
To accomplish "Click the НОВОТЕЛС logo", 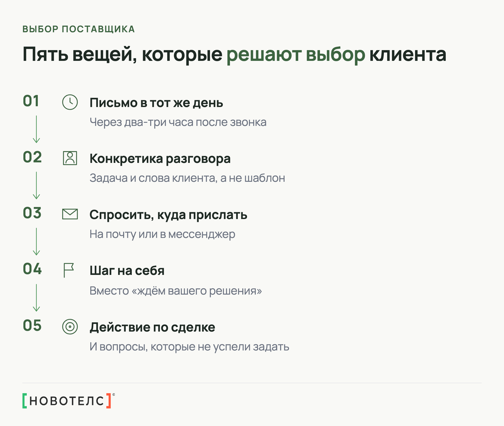I will [x=69, y=401].
